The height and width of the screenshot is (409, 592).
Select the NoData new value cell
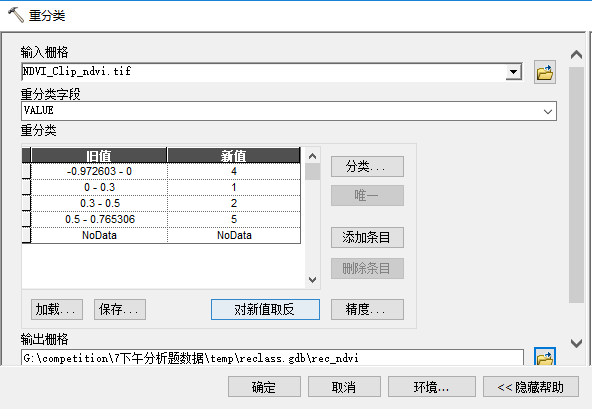tap(234, 235)
